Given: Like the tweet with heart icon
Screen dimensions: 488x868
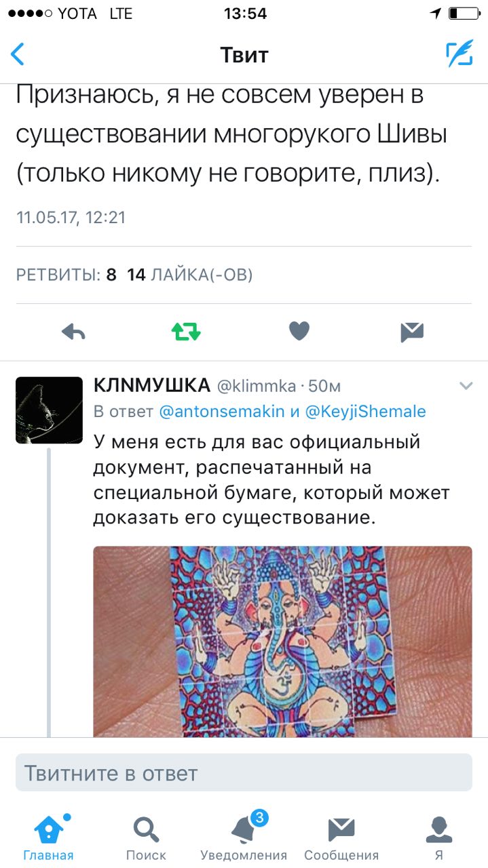Looking at the screenshot, I should click(299, 332).
